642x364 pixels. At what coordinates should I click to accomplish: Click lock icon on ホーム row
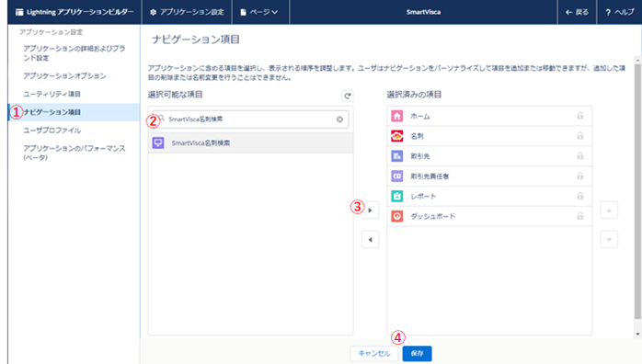(580, 116)
